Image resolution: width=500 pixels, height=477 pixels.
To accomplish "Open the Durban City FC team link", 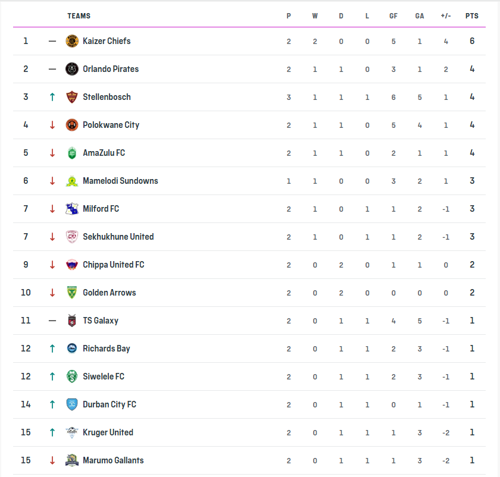I will [x=109, y=405].
